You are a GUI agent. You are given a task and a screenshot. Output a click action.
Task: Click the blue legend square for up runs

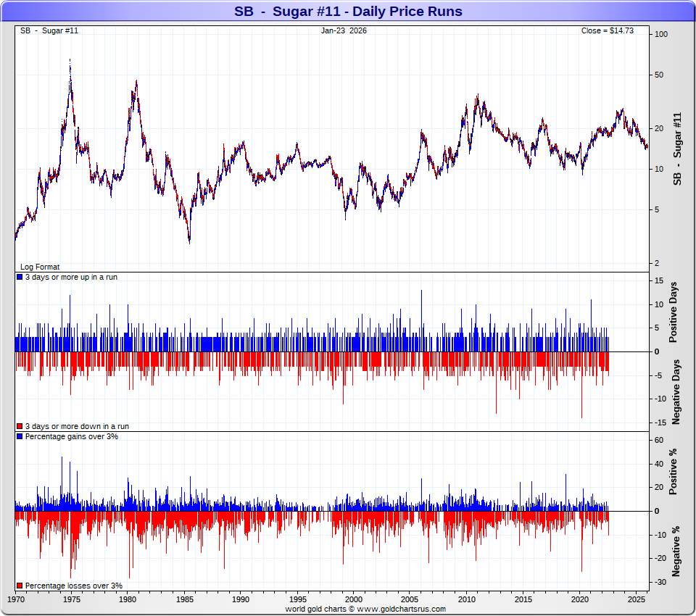coord(20,278)
